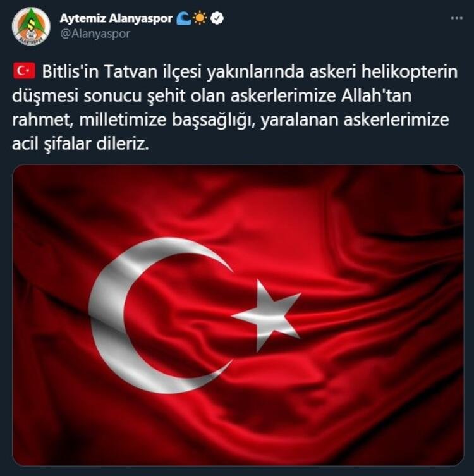Viewport: 474px width, 476px height.
Task: Click the blue verified badge
Action: tap(217, 18)
